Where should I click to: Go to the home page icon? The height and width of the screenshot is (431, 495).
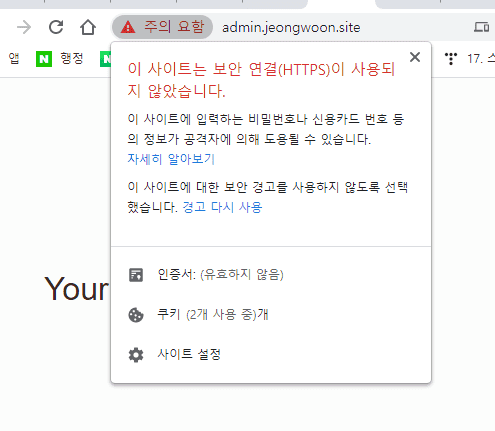88,27
